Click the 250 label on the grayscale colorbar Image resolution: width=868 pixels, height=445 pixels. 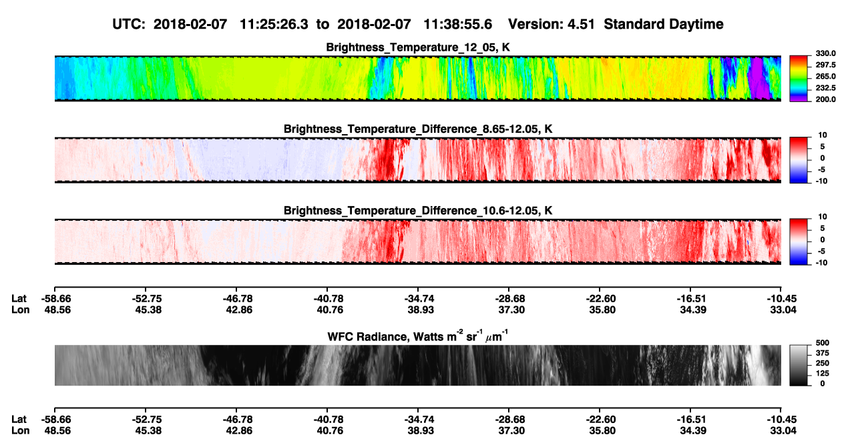click(822, 363)
